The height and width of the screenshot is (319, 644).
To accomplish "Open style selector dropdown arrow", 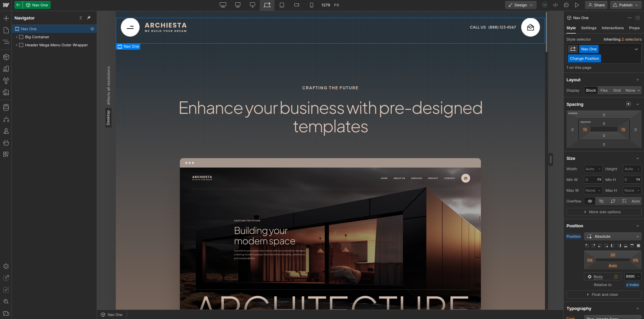I will point(636,49).
